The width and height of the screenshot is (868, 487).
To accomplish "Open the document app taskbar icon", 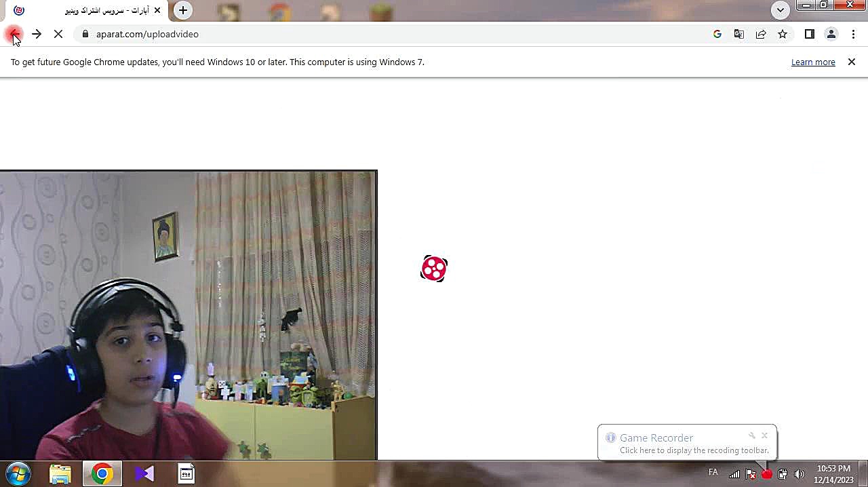I will coord(186,473).
